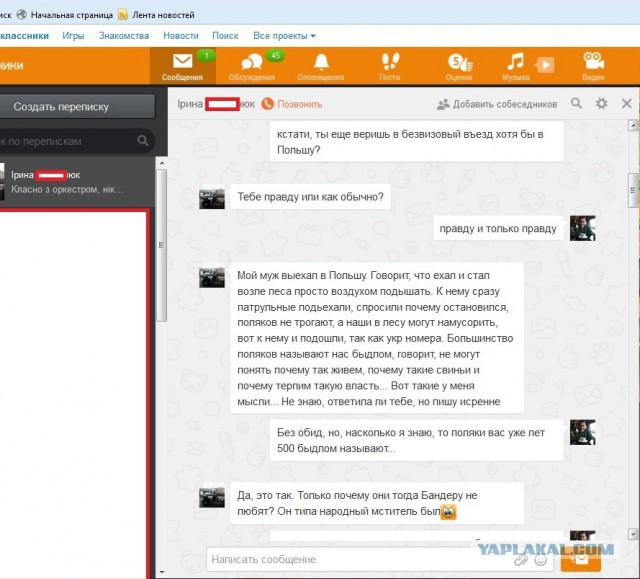
Task: Open Оценки ratings icon
Action: [460, 62]
